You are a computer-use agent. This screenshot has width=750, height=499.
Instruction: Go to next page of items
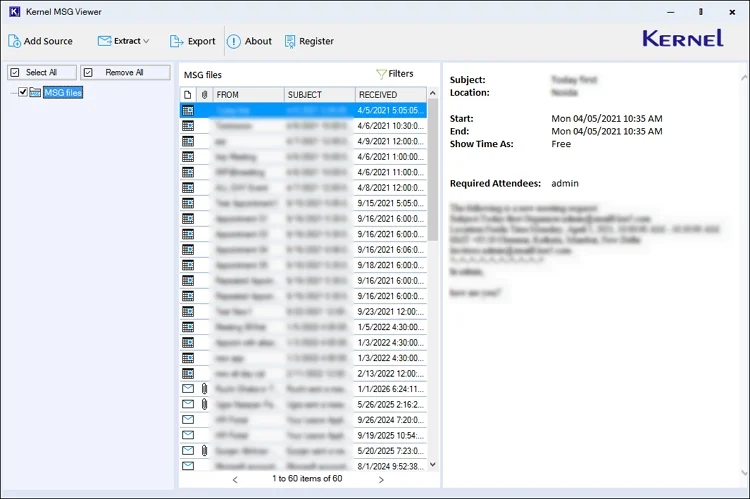click(381, 479)
